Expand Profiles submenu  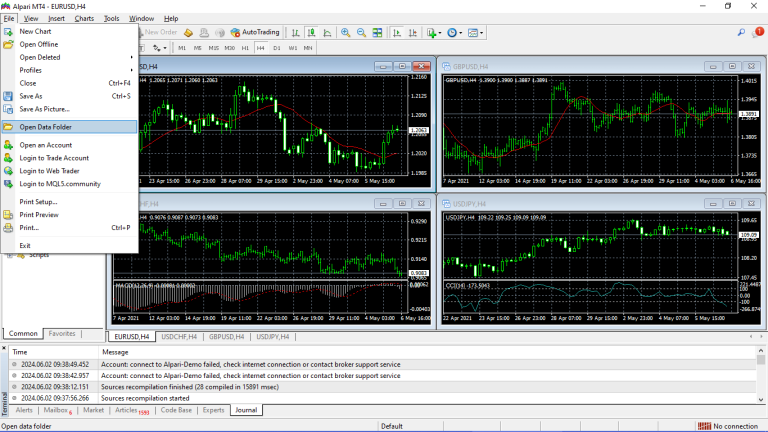[x=70, y=70]
